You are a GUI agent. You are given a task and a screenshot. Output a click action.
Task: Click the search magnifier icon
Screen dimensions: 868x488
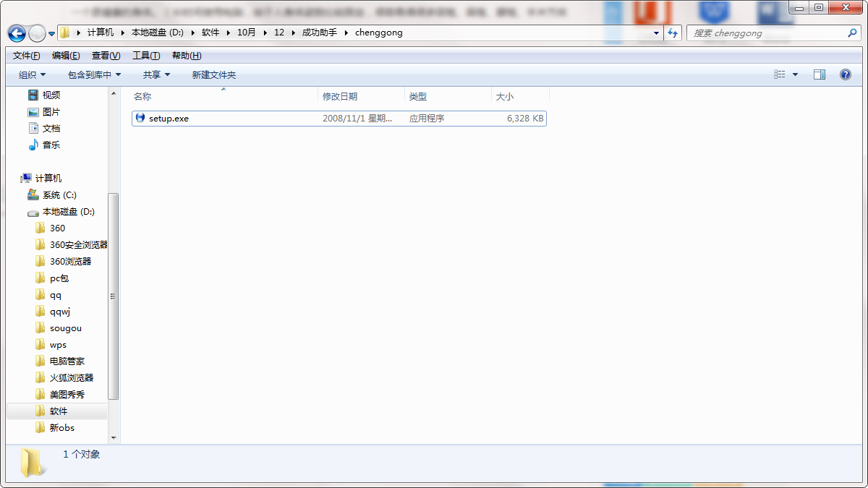(851, 33)
